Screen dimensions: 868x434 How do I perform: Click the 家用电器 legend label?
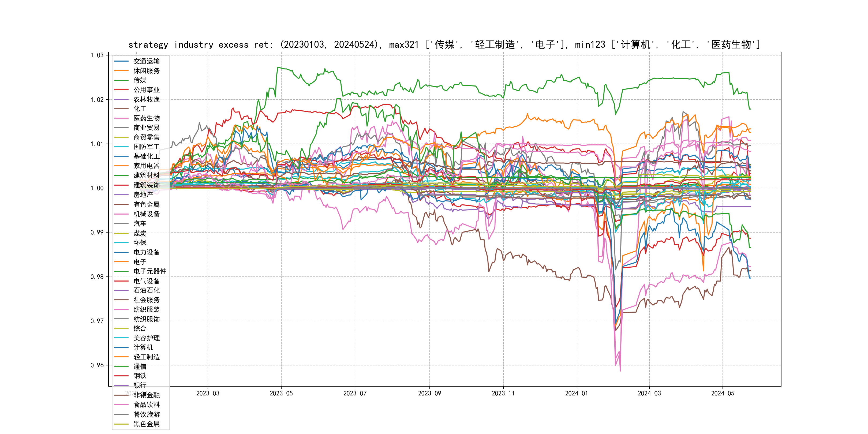pos(146,166)
